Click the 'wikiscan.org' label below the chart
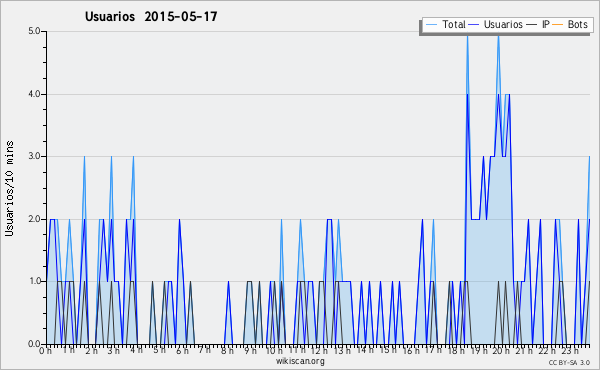Viewport: 600px width, 370px height. (x=300, y=361)
